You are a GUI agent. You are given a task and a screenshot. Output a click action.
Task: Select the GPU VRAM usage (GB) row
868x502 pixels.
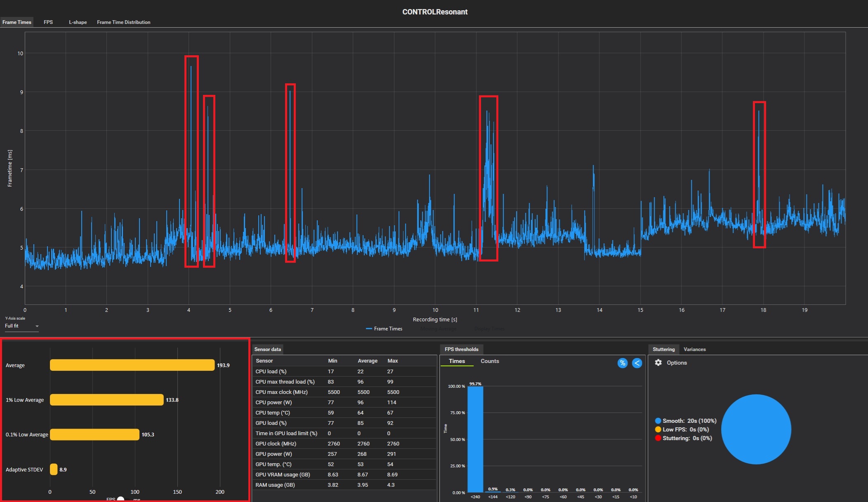(x=344, y=474)
